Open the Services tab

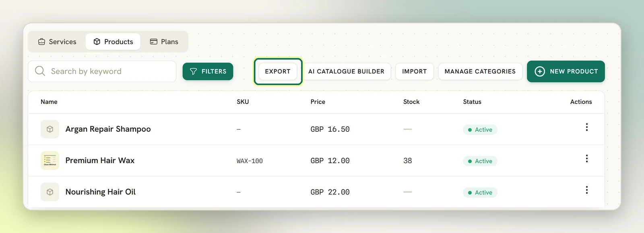57,42
